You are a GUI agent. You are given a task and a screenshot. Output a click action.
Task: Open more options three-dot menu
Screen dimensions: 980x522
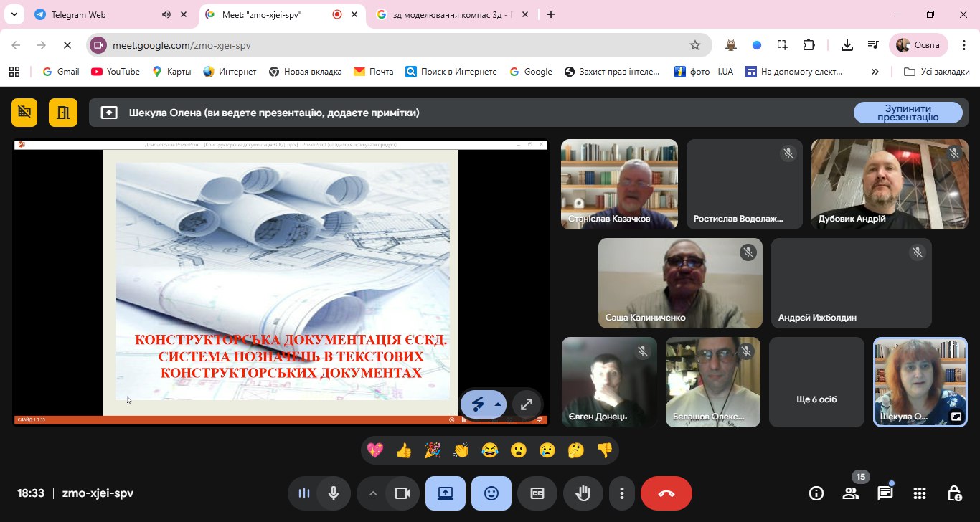coord(622,493)
